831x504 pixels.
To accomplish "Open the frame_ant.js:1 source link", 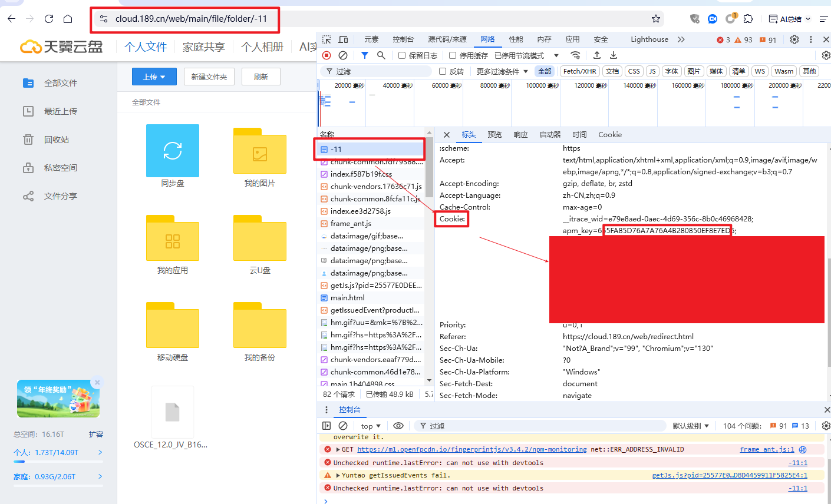I will (x=767, y=449).
